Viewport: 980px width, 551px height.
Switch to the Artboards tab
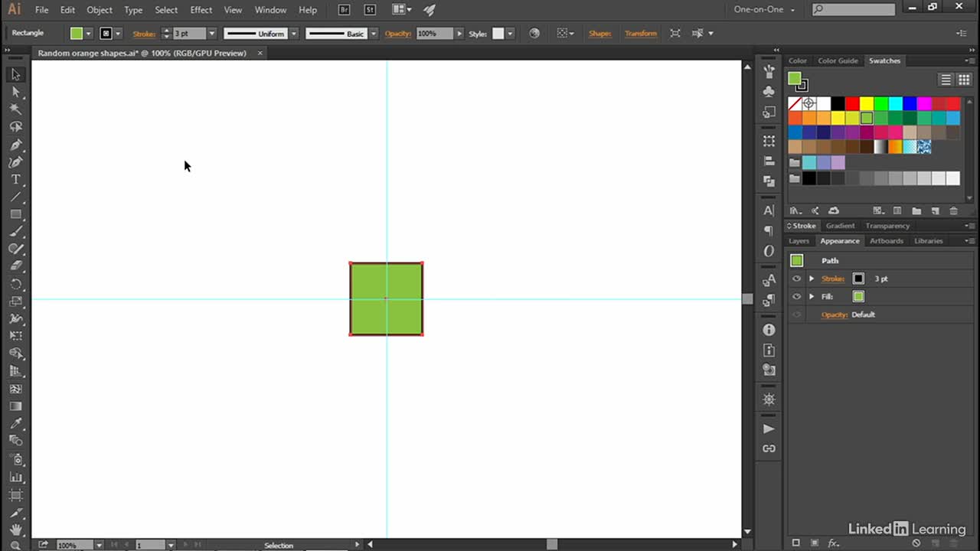click(887, 240)
